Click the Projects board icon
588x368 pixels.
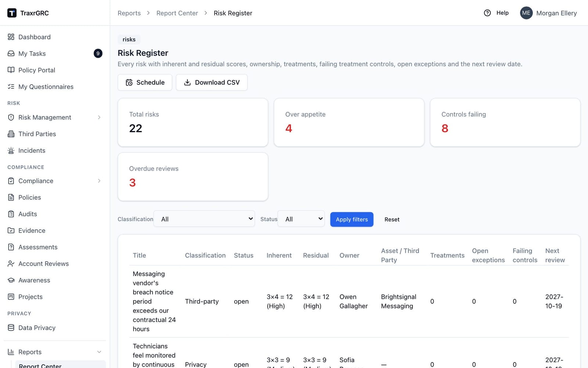pos(11,297)
